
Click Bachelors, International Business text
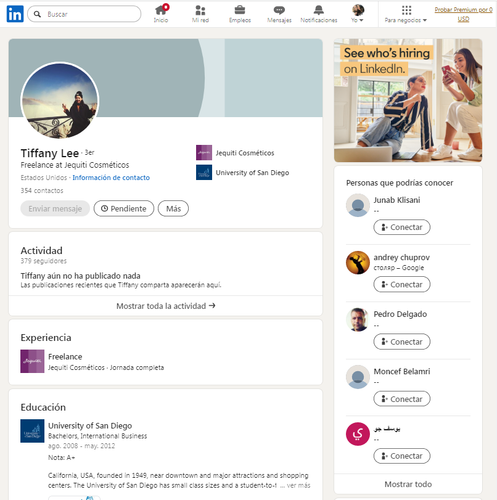(x=97, y=436)
